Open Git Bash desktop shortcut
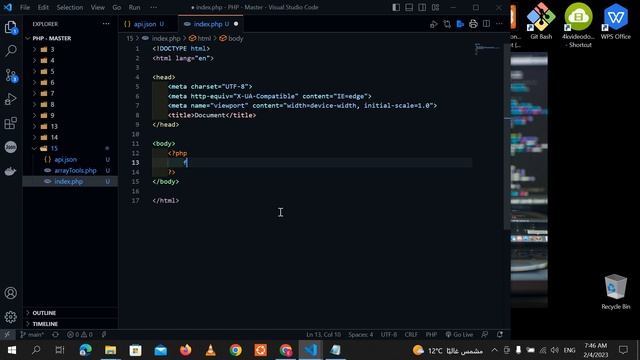Screen dimensions: 640x360 541,21
